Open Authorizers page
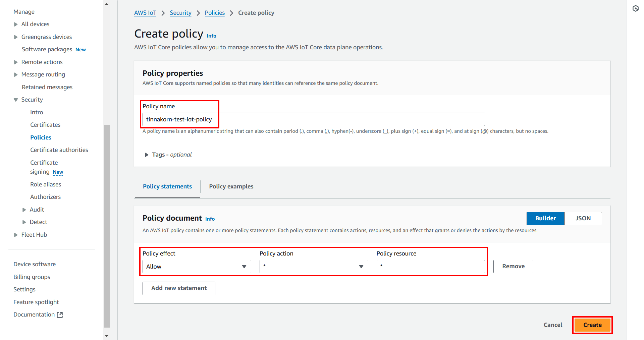 pos(46,197)
